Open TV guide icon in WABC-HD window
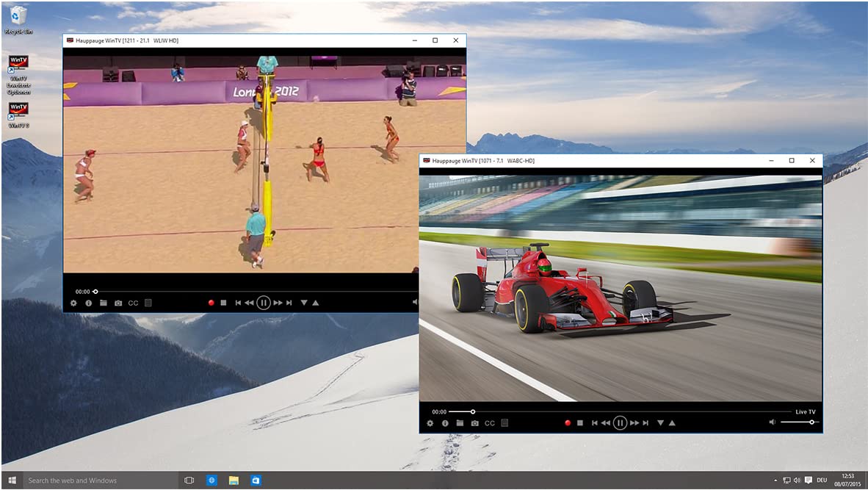The width and height of the screenshot is (868, 490). pyautogui.click(x=504, y=423)
